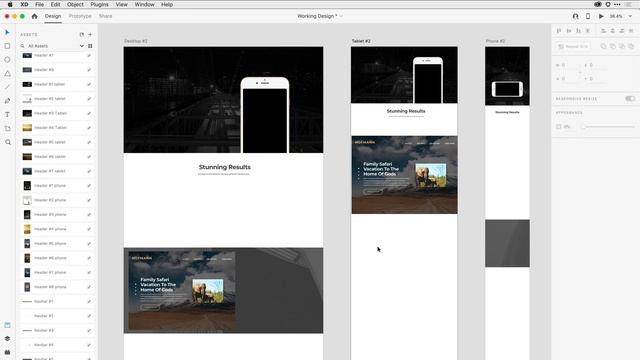Click edit icon for Header #8
Image resolution: width=640 pixels, height=360 pixels.
89,70
